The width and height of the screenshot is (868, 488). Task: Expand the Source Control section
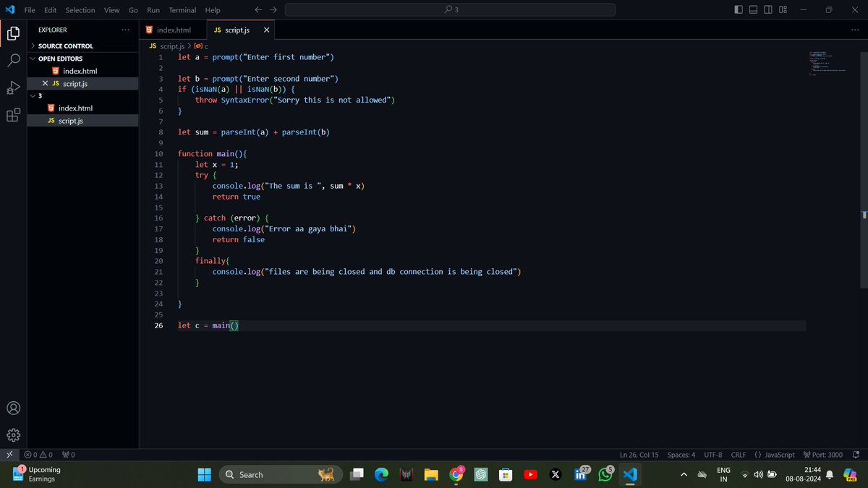83,46
